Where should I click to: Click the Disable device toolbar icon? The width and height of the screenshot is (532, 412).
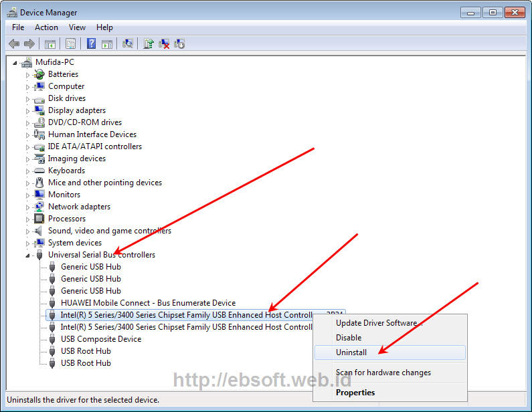(x=179, y=43)
